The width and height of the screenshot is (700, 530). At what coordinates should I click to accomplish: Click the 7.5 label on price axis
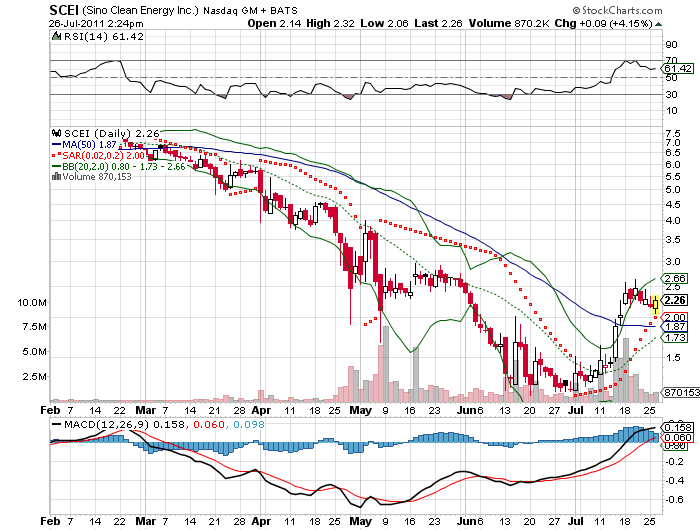pos(672,134)
